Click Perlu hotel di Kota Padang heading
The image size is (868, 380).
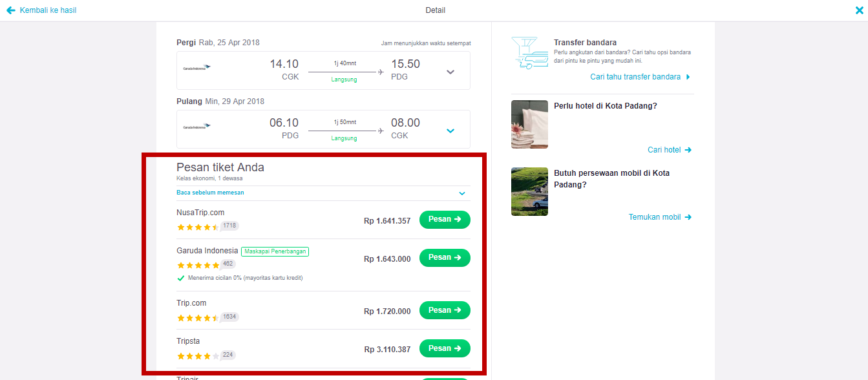(606, 106)
